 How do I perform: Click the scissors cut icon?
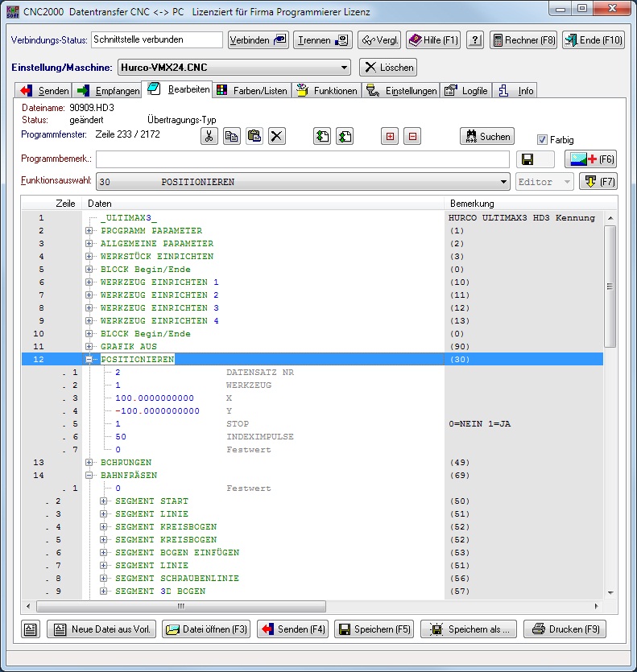pyautogui.click(x=209, y=137)
